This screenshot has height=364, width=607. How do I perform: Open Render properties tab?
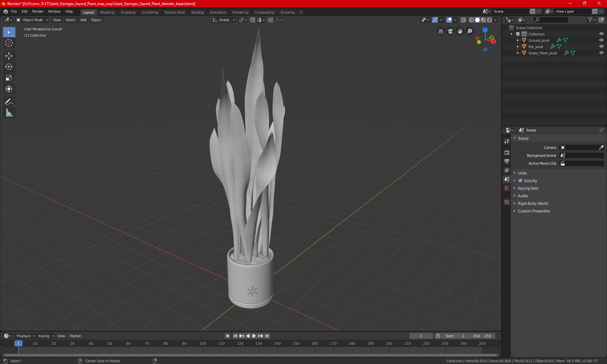pyautogui.click(x=507, y=152)
